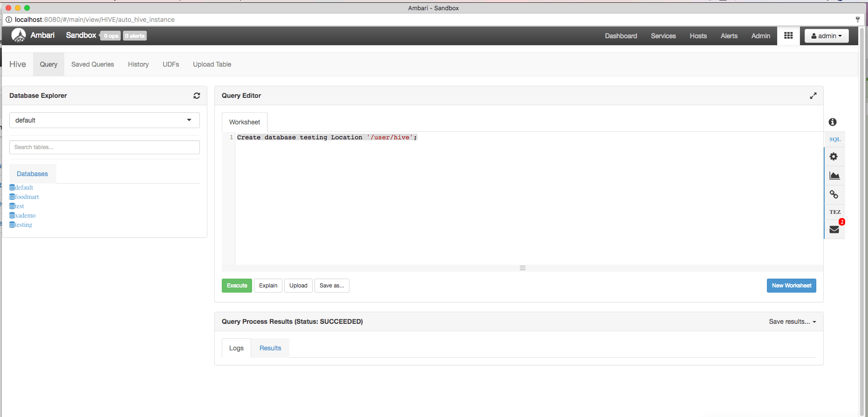Refresh the Database Explorer

(197, 96)
